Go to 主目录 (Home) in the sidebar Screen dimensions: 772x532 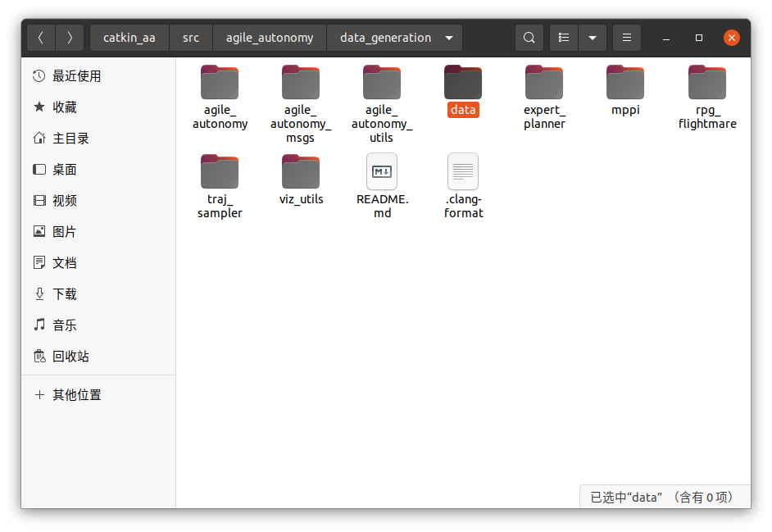[x=98, y=139]
